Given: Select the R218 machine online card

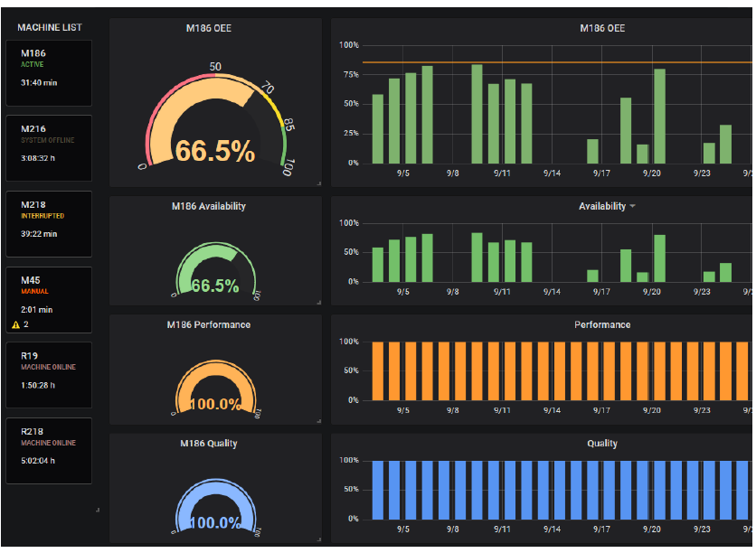Looking at the screenshot, I should (49, 451).
